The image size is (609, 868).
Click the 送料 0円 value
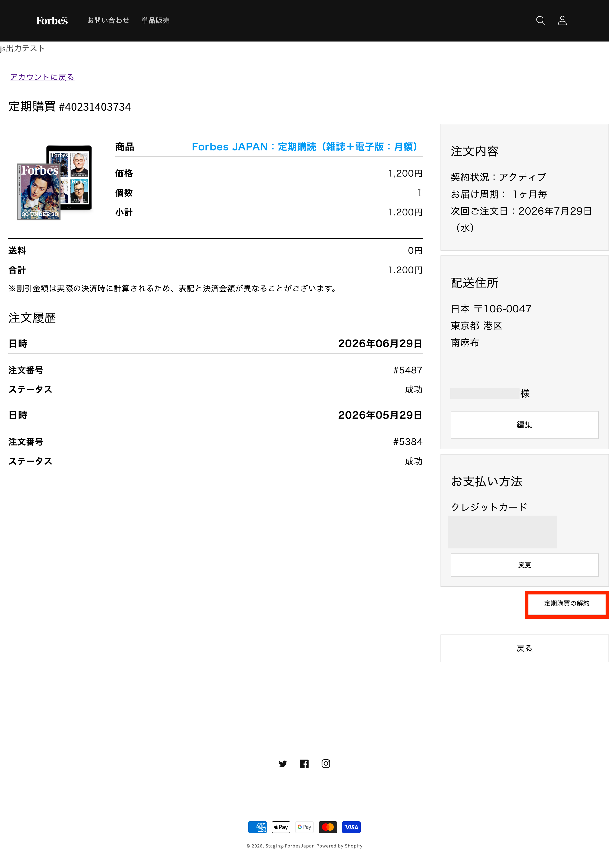pos(415,251)
